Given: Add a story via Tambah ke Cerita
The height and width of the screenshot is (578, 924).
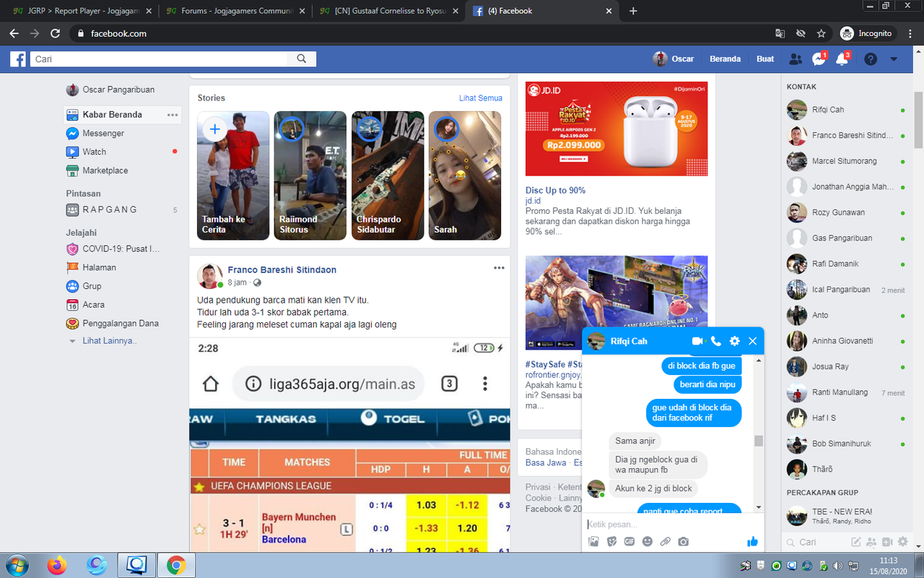Looking at the screenshot, I should [233, 176].
